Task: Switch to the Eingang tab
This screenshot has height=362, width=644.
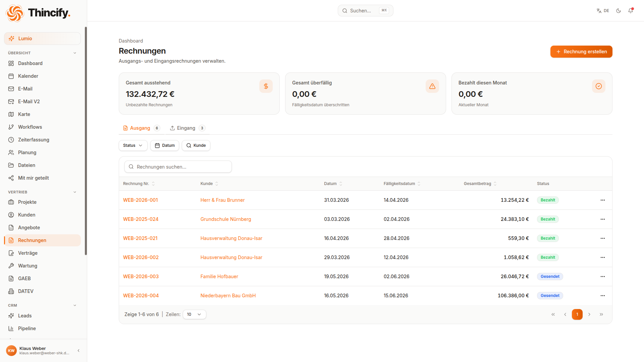Action: [187, 128]
